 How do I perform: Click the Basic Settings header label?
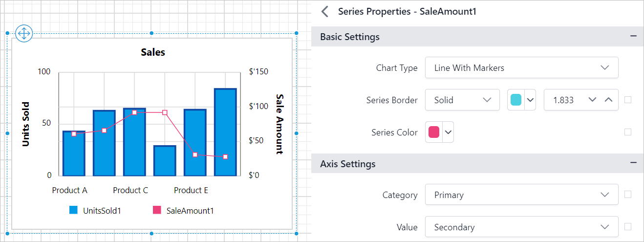tap(350, 37)
